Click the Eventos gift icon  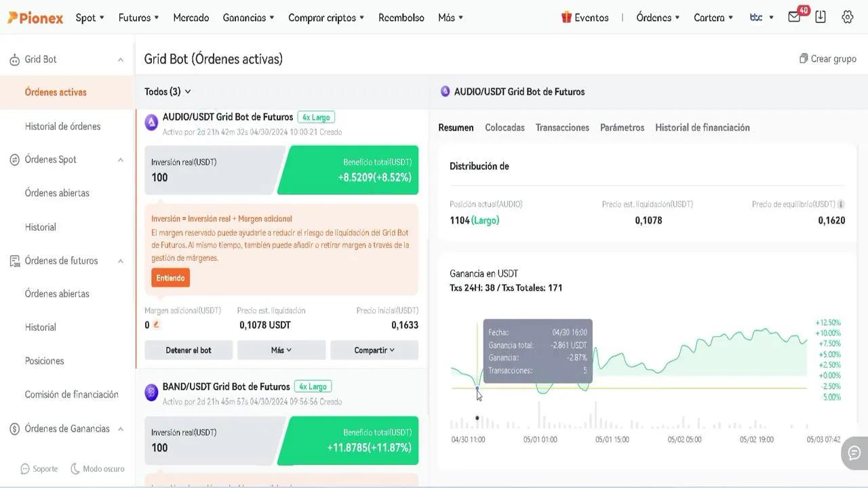[x=566, y=18]
